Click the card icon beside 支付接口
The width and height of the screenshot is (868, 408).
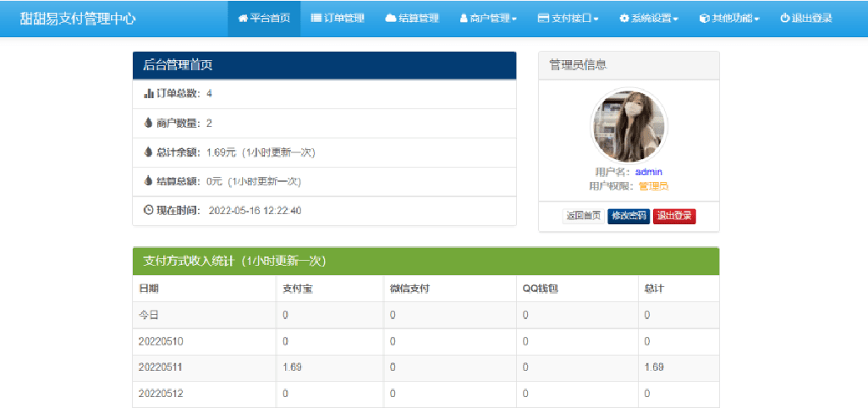coord(543,19)
